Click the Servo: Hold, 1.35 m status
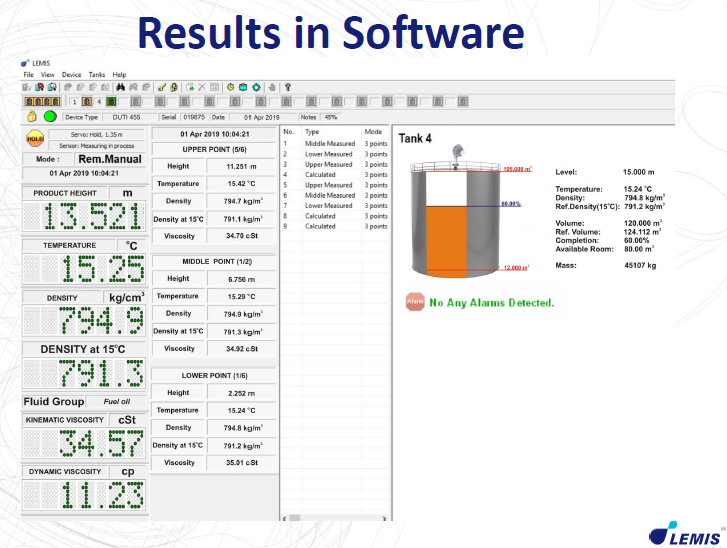The image size is (727, 548). click(x=96, y=135)
